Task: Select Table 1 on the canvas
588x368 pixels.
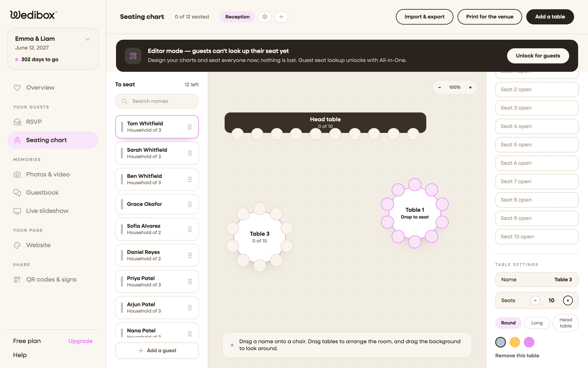Action: pos(415,213)
